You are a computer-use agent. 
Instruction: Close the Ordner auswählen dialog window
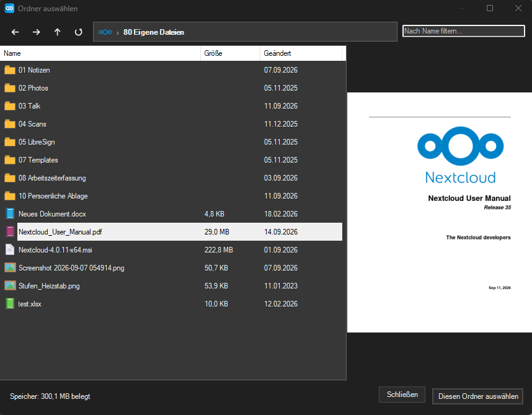518,8
